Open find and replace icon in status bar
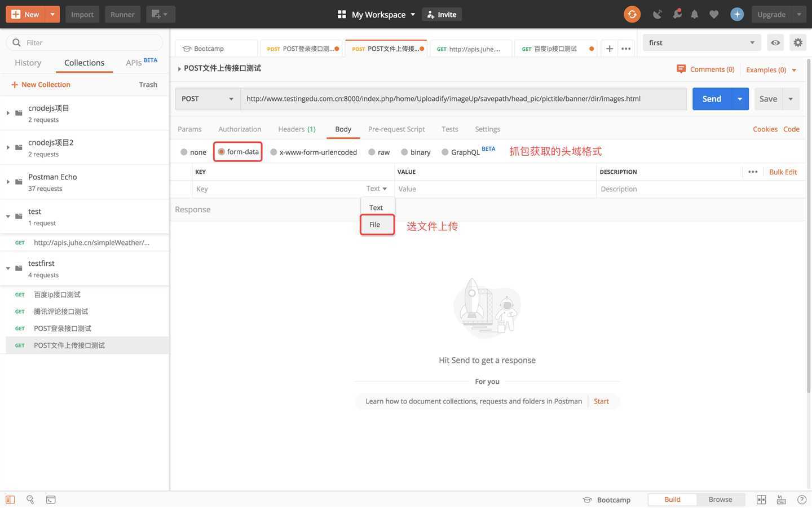The image size is (812, 508). (x=30, y=500)
